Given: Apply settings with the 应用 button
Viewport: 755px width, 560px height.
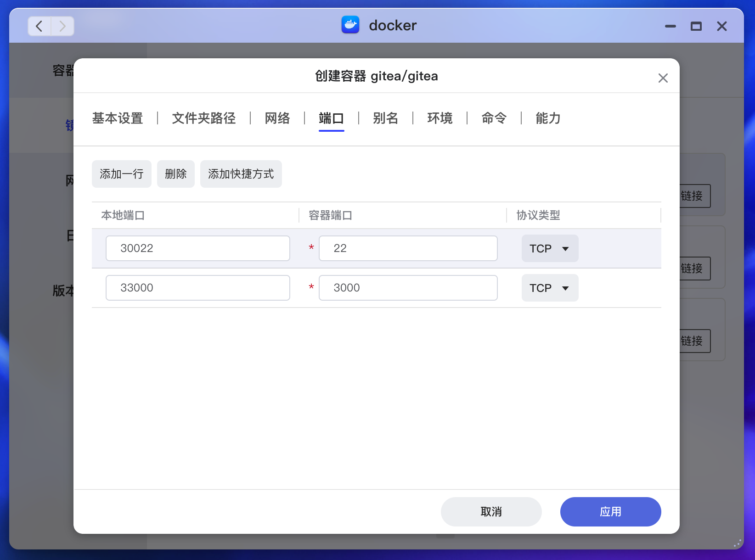Looking at the screenshot, I should point(611,512).
